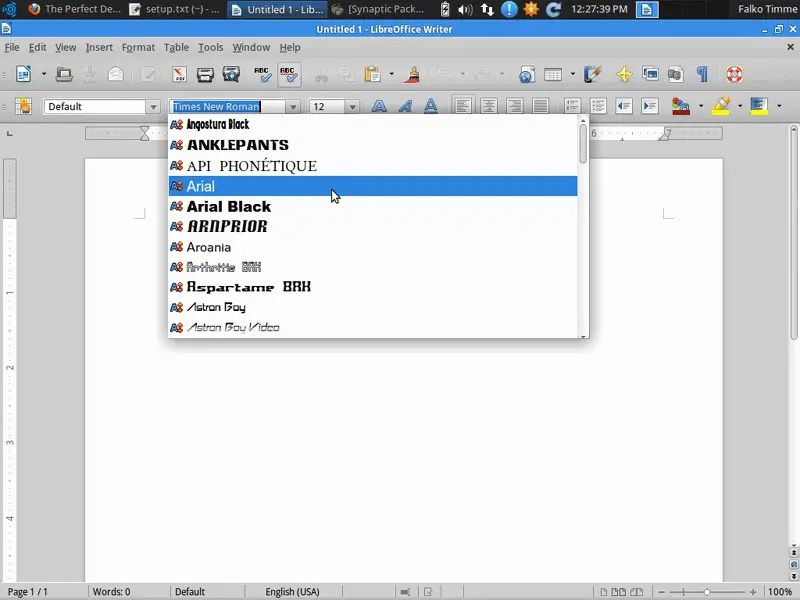This screenshot has width=800, height=600.
Task: Show Draw Functions icon
Action: (x=592, y=74)
